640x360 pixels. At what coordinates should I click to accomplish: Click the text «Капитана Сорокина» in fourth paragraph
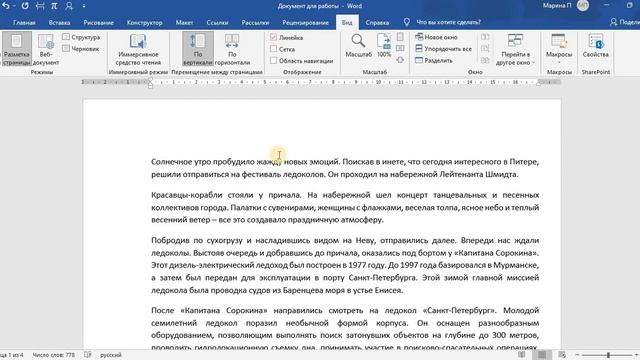[x=223, y=310]
